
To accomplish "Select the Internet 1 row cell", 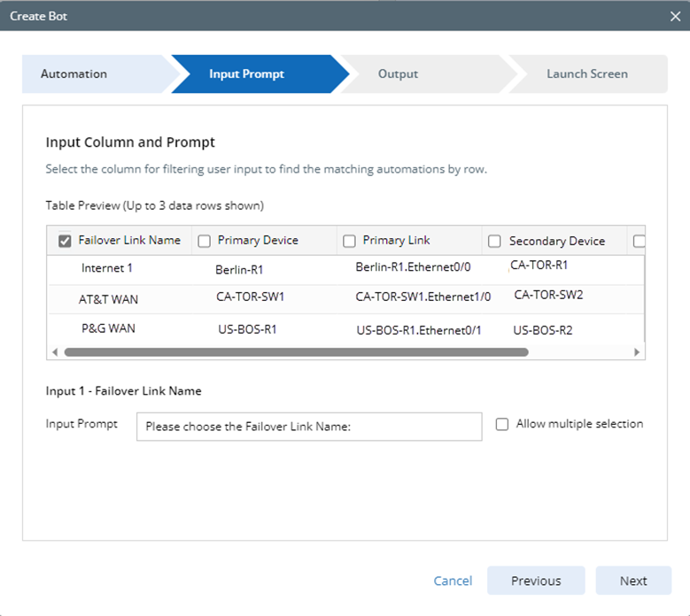I will [x=107, y=268].
